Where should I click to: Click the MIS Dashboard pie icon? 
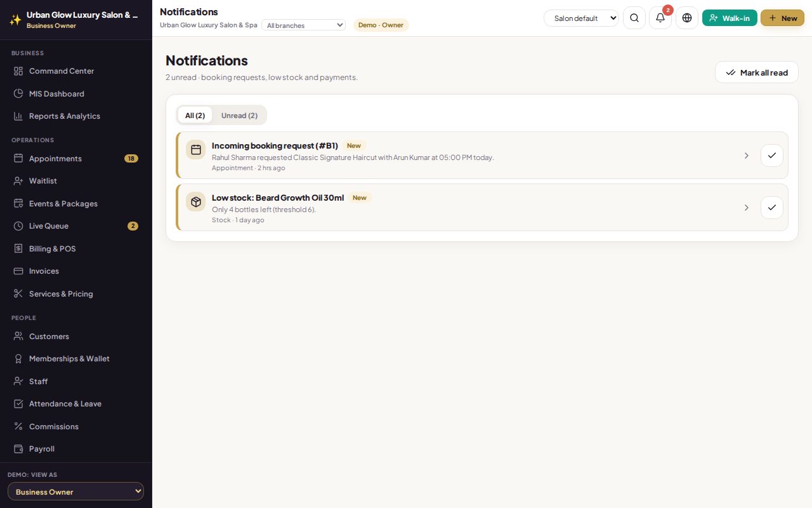coord(18,93)
